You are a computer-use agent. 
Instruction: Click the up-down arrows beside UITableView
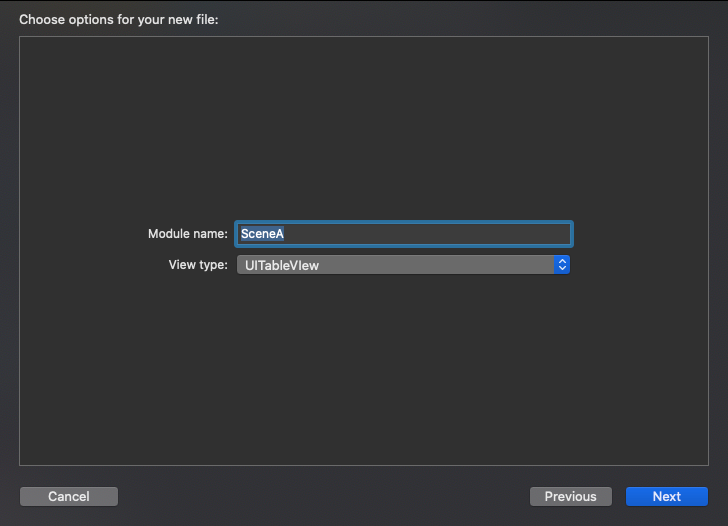pyautogui.click(x=562, y=265)
